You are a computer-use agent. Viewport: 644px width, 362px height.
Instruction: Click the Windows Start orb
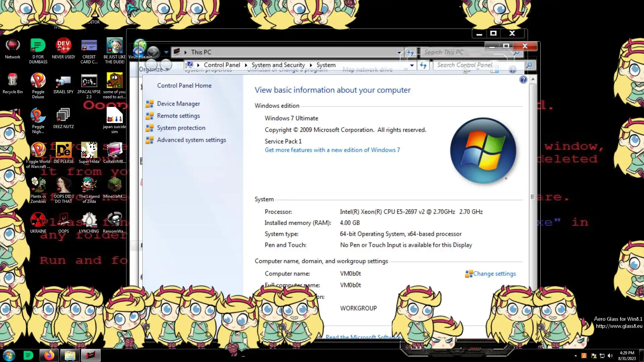coord(9,355)
